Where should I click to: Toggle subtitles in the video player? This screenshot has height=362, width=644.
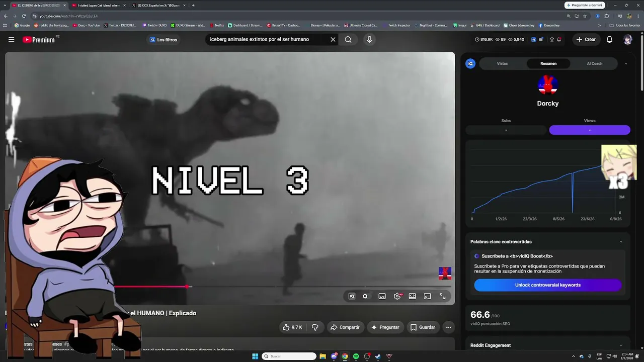tap(382, 296)
